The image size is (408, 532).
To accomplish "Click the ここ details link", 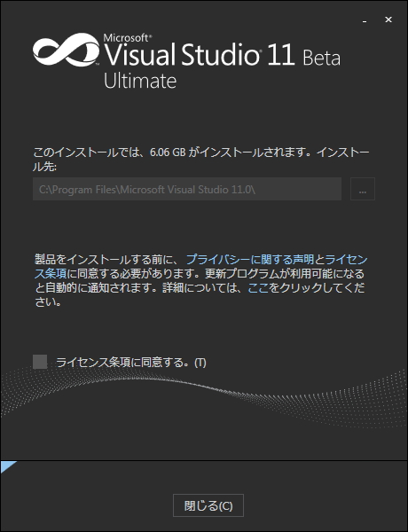I will coord(258,287).
